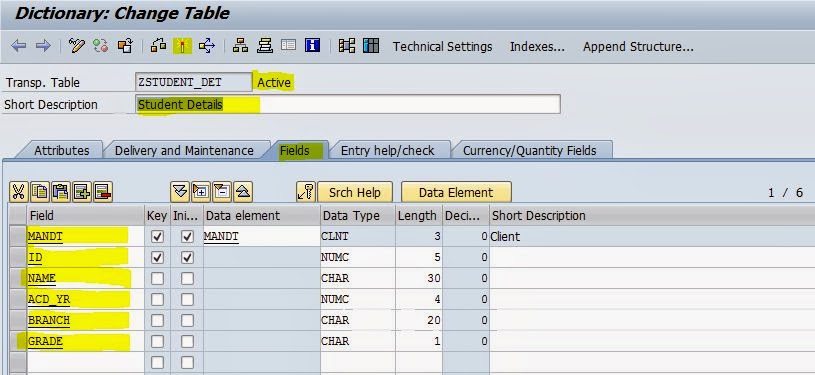Click the ID field name cell
This screenshot has width=815, height=375.
85,257
